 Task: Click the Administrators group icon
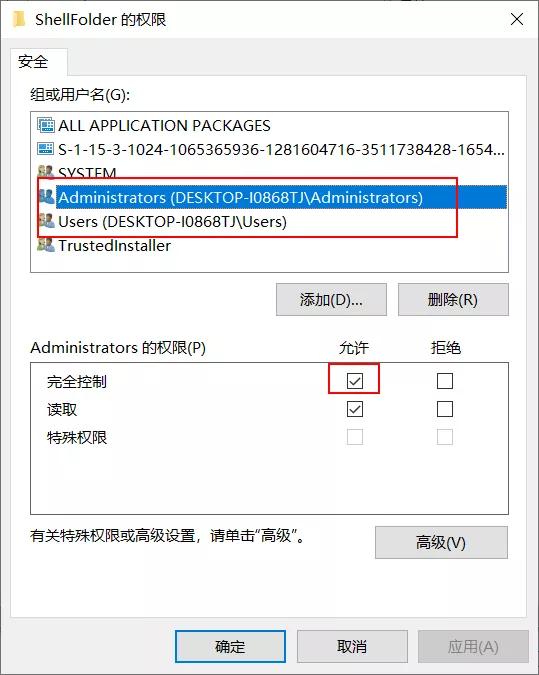(46, 196)
